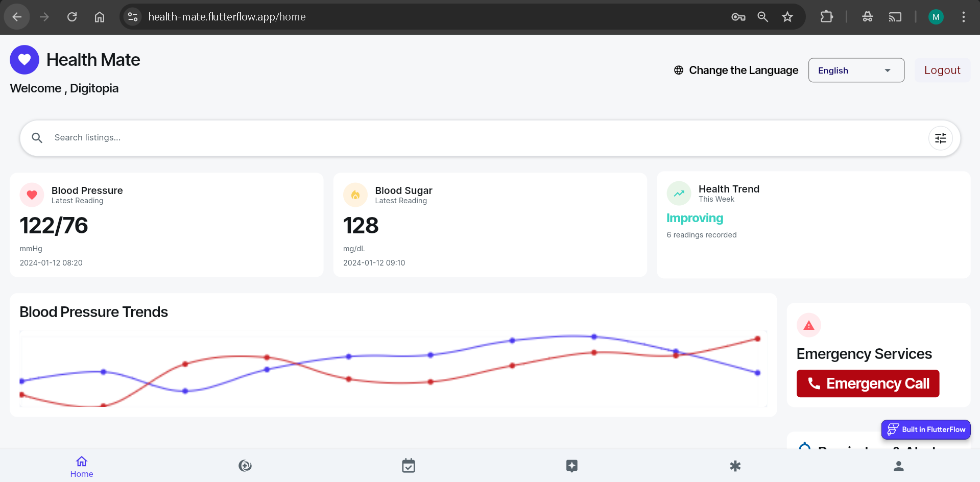
Task: Click into the Search listings field
Action: pos(460,138)
